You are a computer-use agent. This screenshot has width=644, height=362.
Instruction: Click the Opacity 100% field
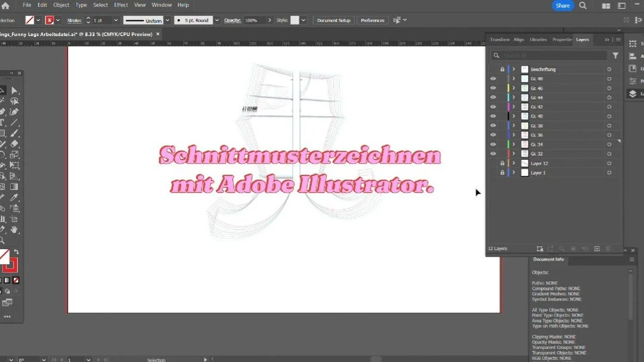tap(255, 20)
